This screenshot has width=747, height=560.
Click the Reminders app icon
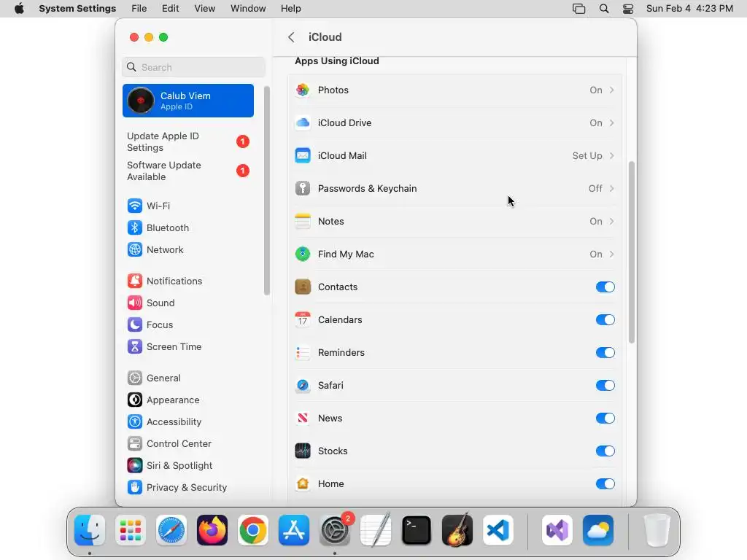tap(303, 353)
